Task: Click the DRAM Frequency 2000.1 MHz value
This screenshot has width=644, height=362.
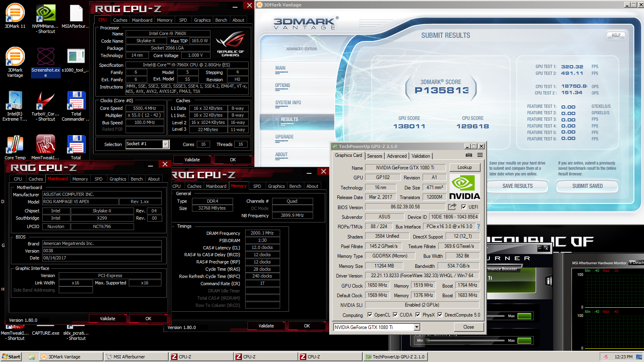Action: [x=262, y=233]
